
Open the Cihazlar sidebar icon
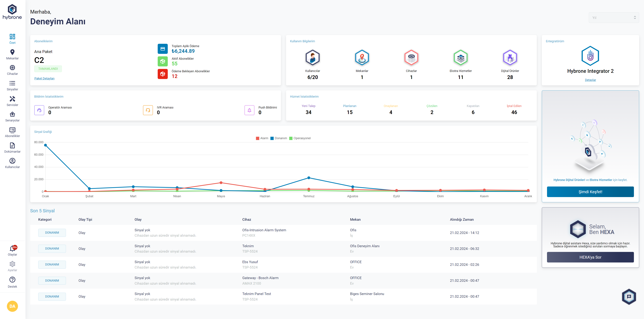tap(12, 68)
